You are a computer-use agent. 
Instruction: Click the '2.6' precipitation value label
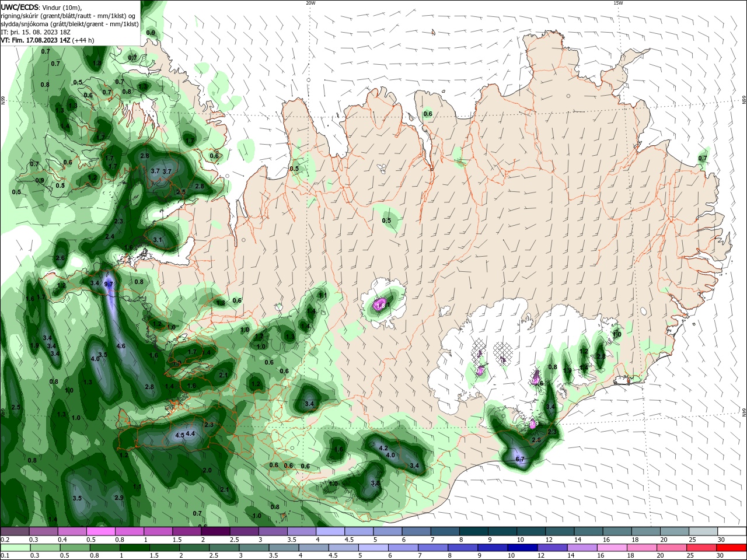tap(60, 258)
